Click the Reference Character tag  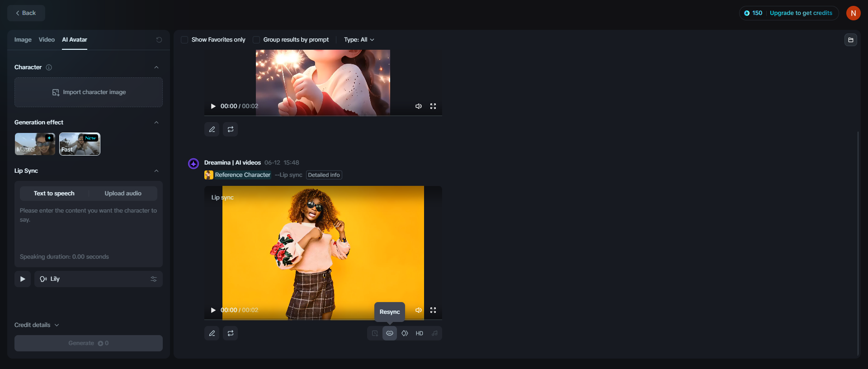tap(243, 175)
